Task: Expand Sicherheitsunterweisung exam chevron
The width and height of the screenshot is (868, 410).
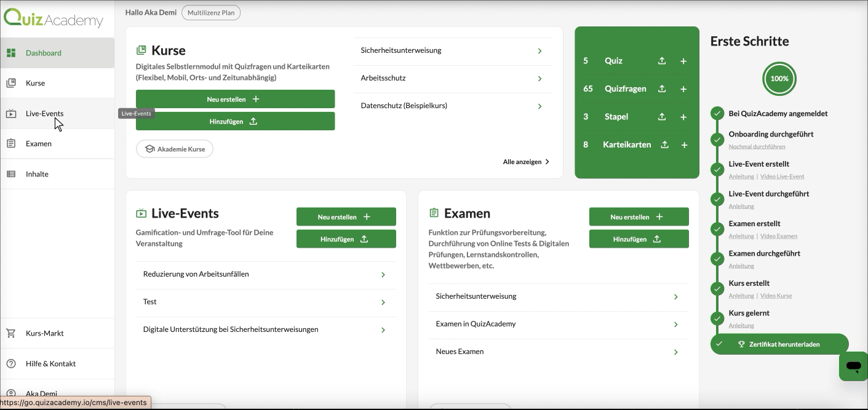Action: pyautogui.click(x=675, y=297)
